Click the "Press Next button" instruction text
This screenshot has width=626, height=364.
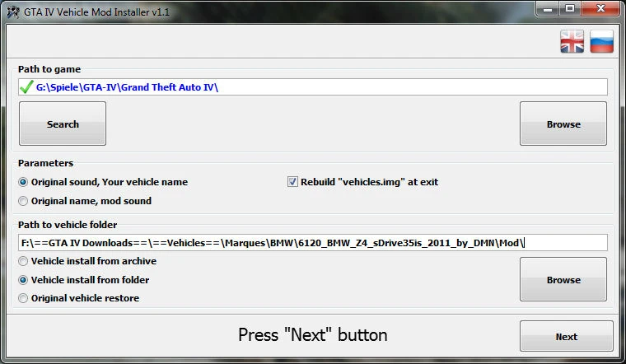pyautogui.click(x=313, y=335)
